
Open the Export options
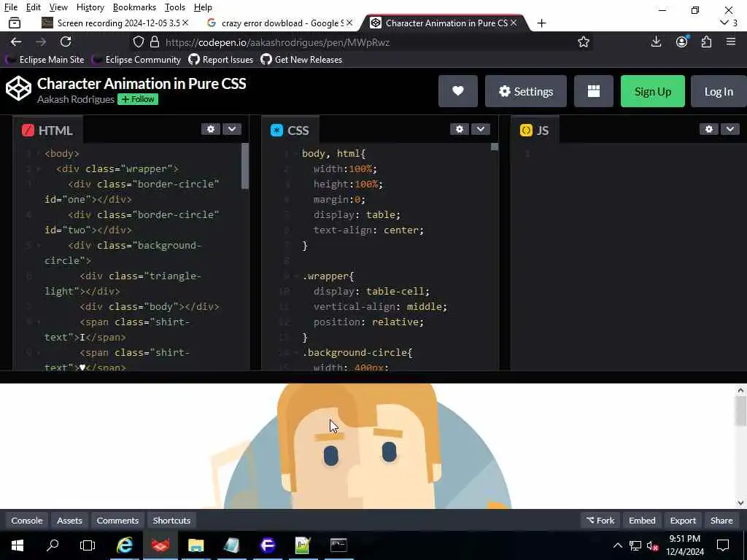(683, 521)
